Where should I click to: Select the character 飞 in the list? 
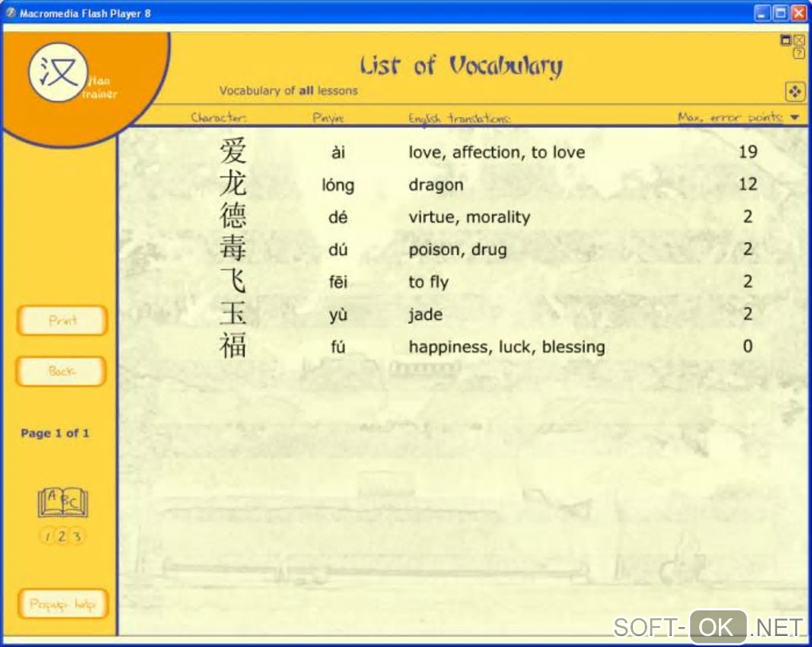tap(232, 281)
